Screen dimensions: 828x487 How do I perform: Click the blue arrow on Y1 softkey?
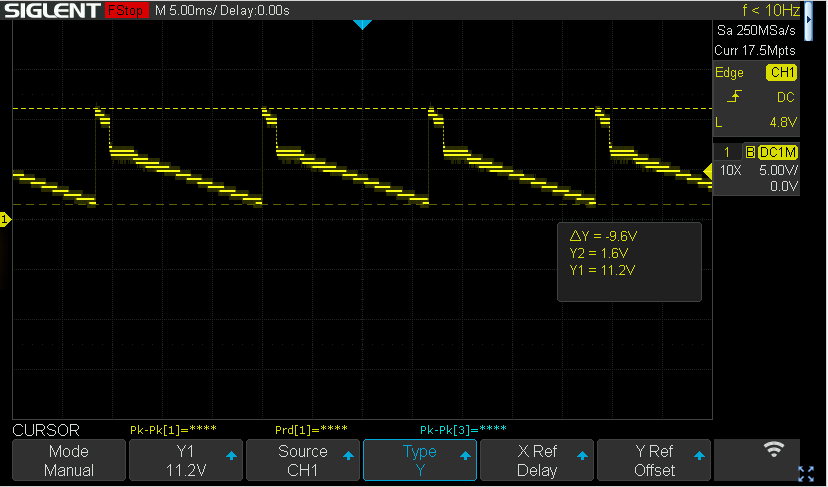coord(231,455)
